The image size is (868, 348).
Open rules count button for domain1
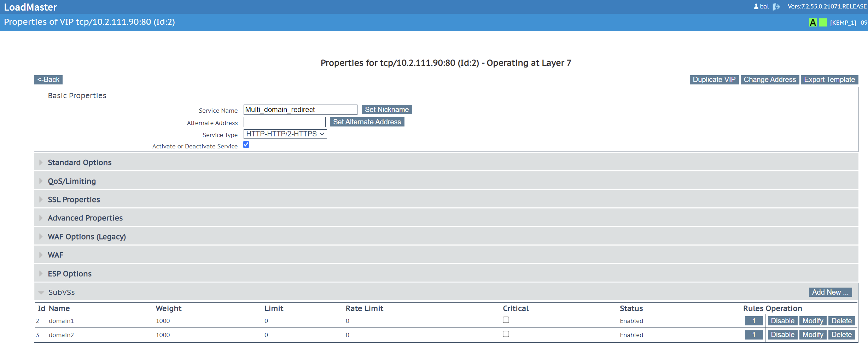point(754,321)
